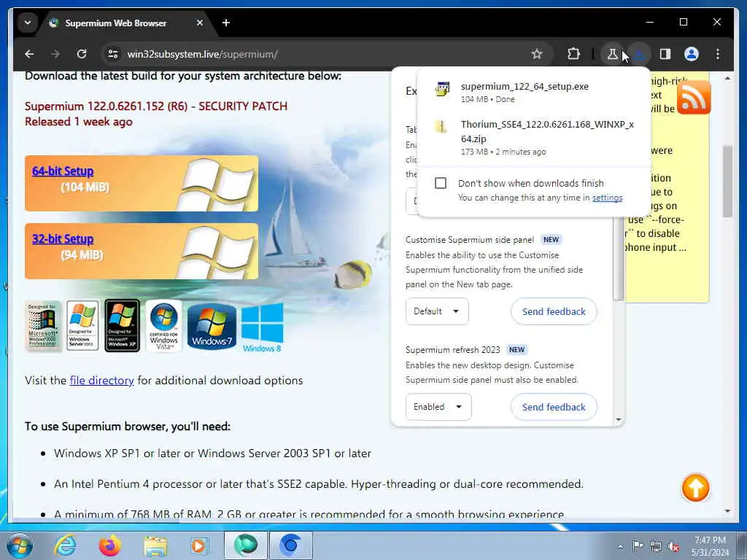Open supermium_122_64_setup.exe download
The height and width of the screenshot is (560, 747).
coord(525,87)
